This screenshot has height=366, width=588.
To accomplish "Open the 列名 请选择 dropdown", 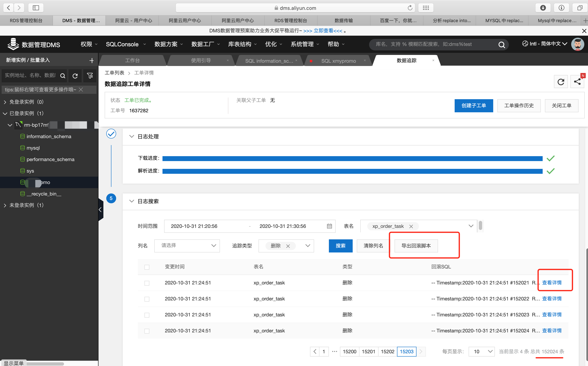I will (187, 246).
